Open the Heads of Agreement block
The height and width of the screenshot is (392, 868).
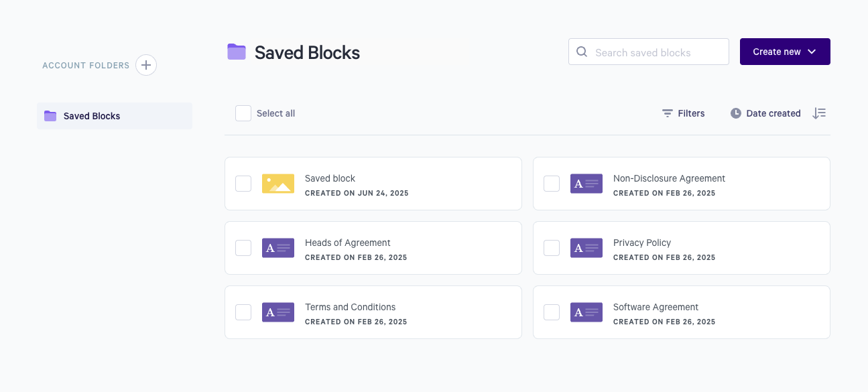tap(347, 243)
